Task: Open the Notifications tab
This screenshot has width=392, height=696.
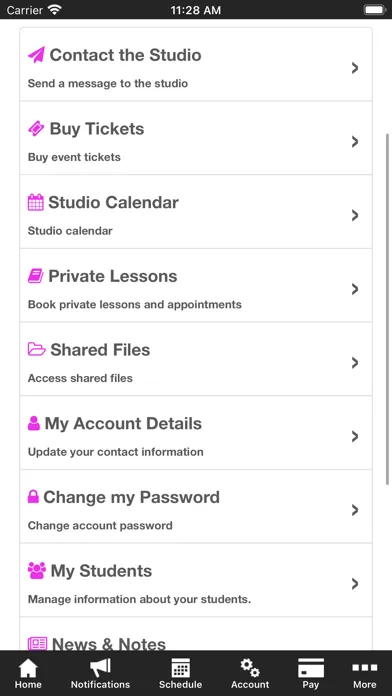Action: pos(100,674)
